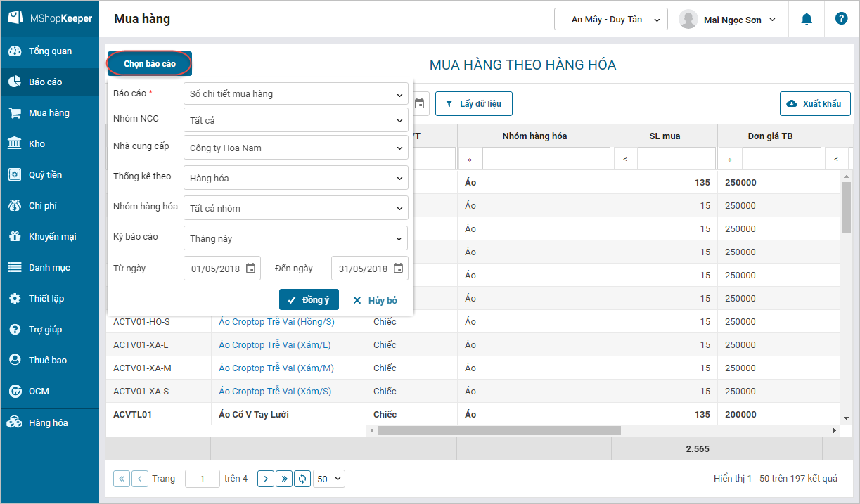Jump to the last page arrow
860x504 pixels.
(x=284, y=479)
